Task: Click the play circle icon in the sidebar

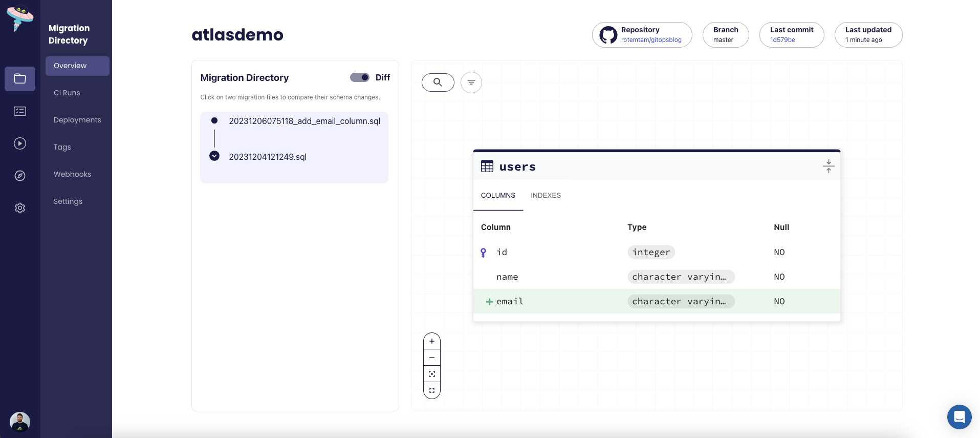Action: point(20,143)
